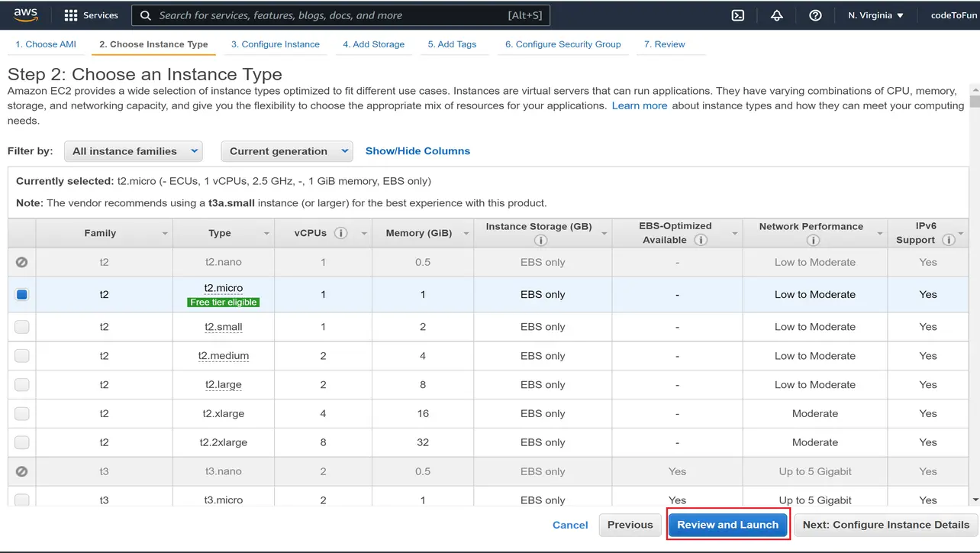Click the Free tier eligible badge
The image size is (980, 553).
(x=224, y=302)
